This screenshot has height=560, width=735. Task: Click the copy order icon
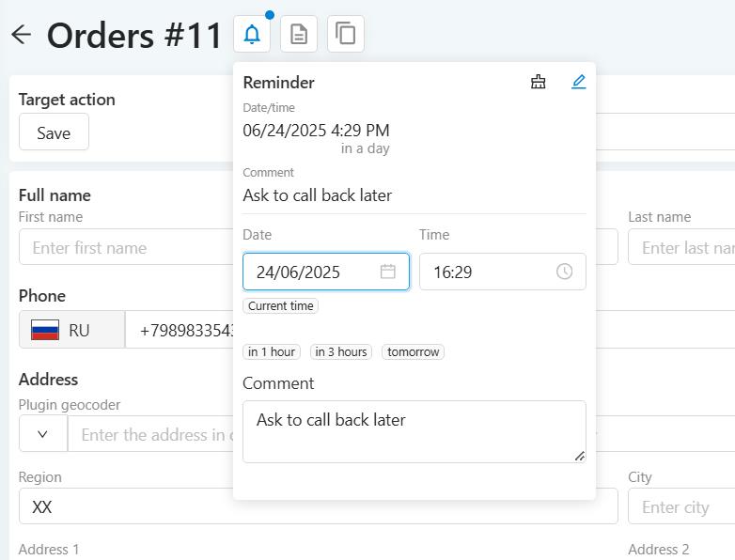346,34
